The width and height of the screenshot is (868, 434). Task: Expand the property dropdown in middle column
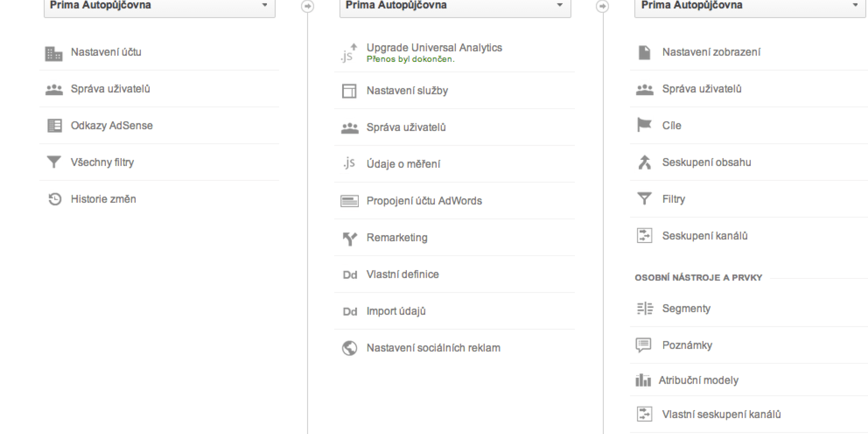click(x=455, y=6)
